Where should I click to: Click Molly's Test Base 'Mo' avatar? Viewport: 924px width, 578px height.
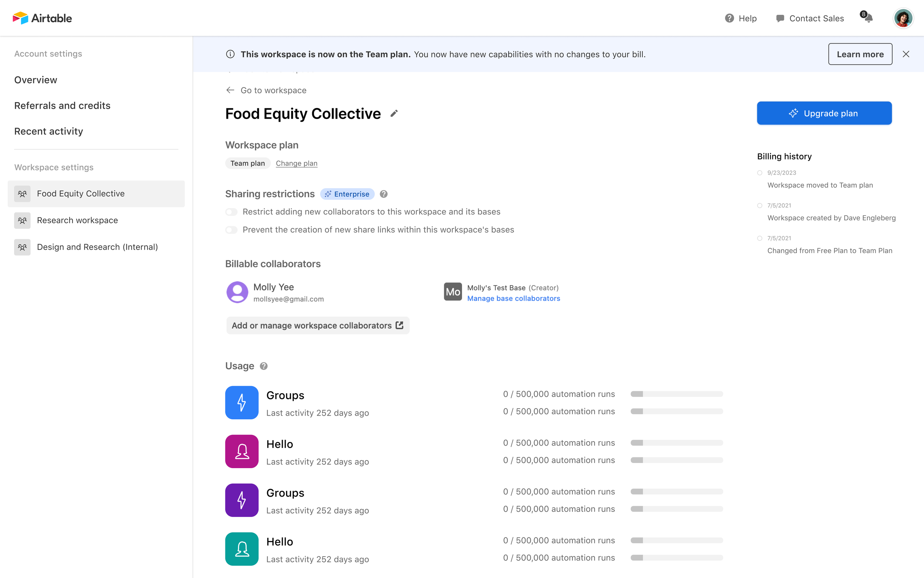[x=452, y=292]
